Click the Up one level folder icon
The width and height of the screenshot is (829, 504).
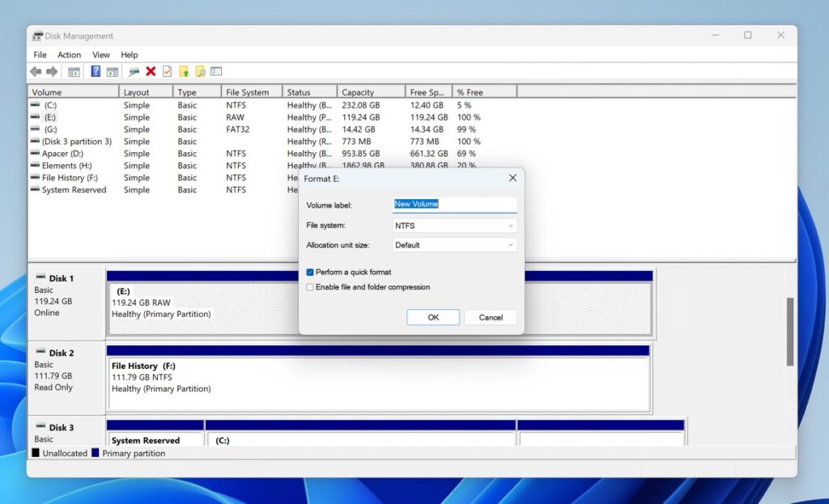[x=182, y=71]
